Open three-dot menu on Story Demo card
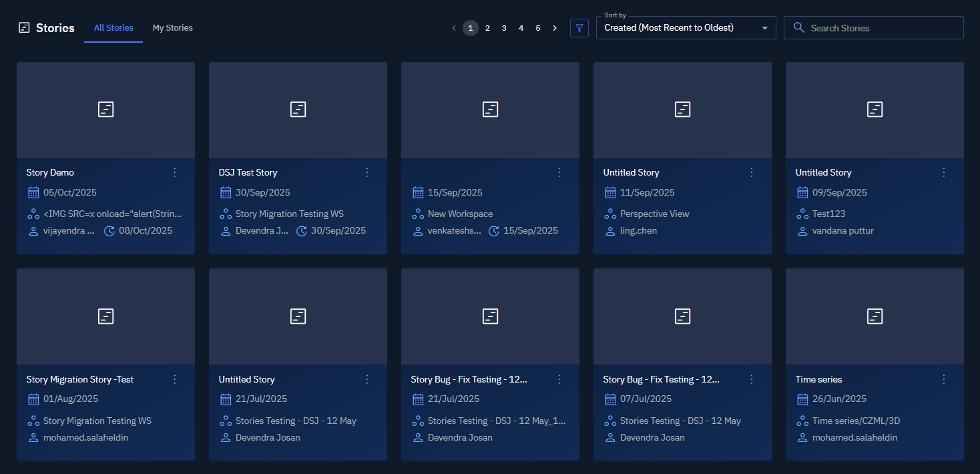The height and width of the screenshot is (474, 980). pos(175,172)
